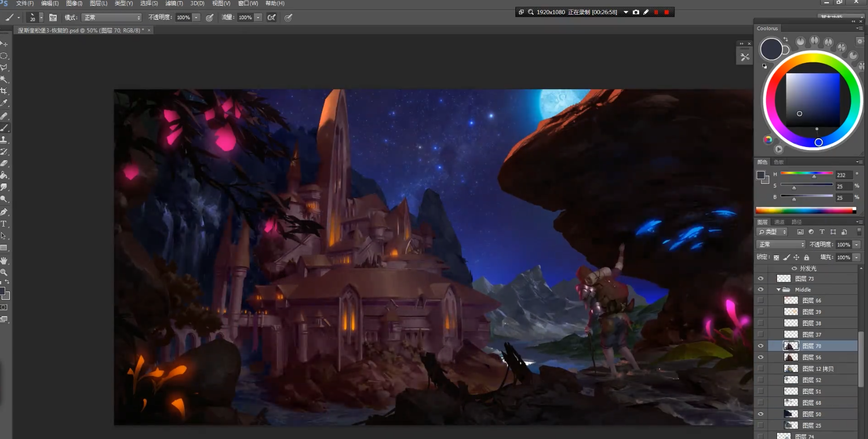The width and height of the screenshot is (868, 439).
Task: Select the Paint Bucket tool
Action: [x=4, y=175]
